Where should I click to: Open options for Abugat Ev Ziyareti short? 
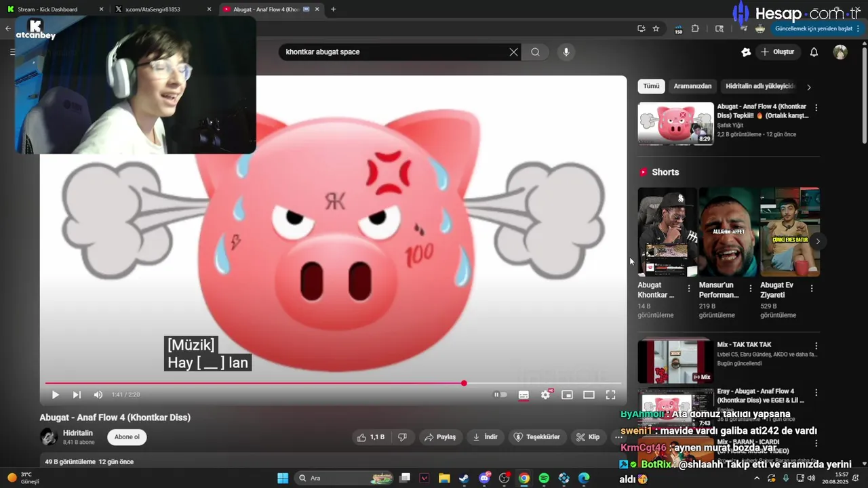coord(812,288)
